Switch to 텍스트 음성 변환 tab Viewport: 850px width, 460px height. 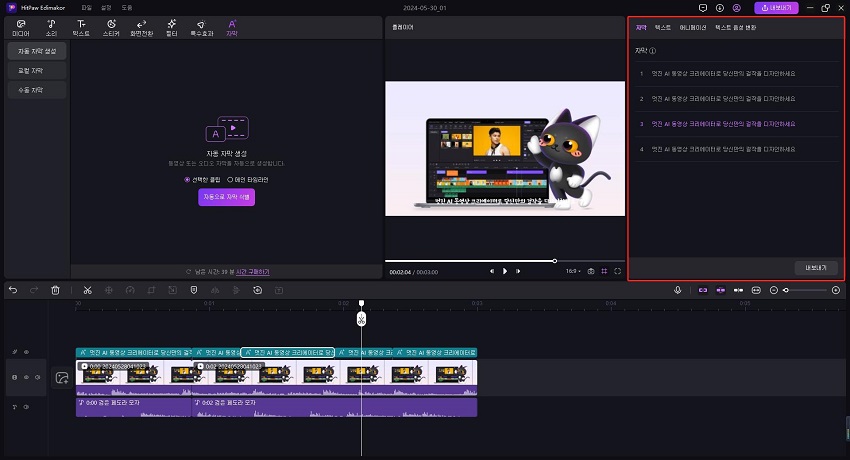(x=735, y=28)
